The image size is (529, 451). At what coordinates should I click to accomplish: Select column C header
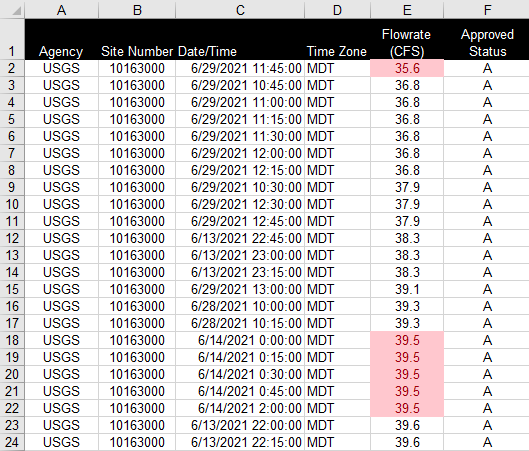point(240,9)
